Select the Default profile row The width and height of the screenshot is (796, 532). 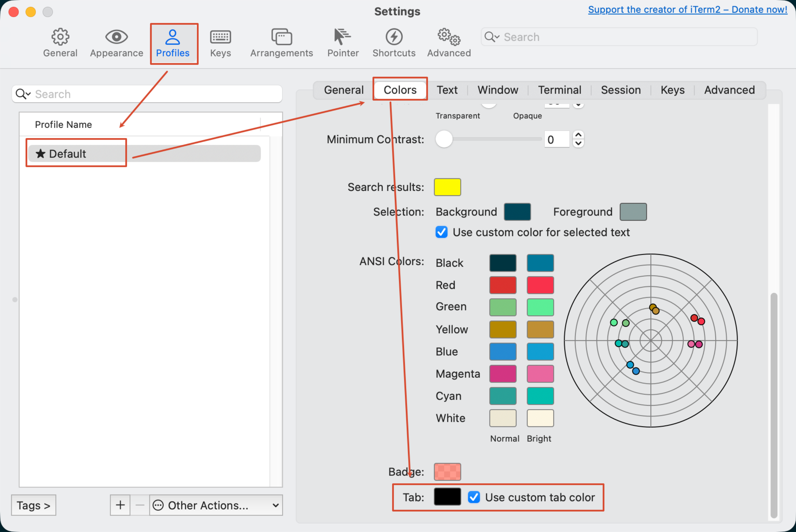click(144, 154)
